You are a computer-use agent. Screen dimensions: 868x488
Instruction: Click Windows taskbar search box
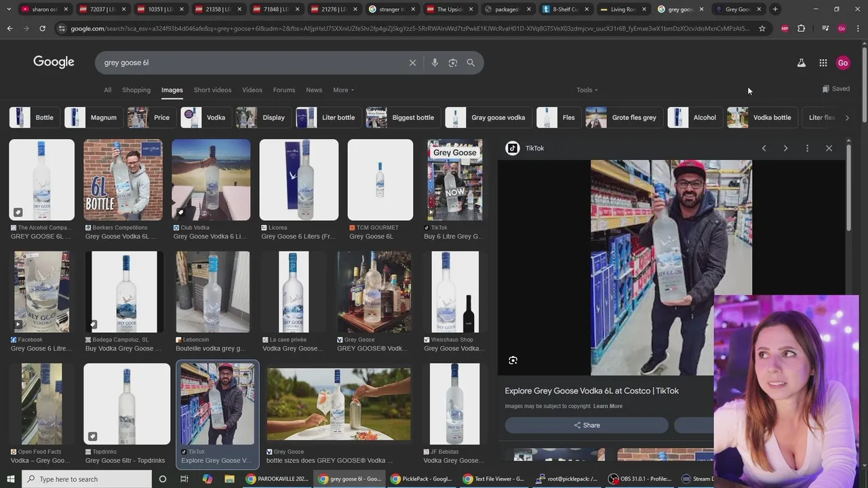87,479
